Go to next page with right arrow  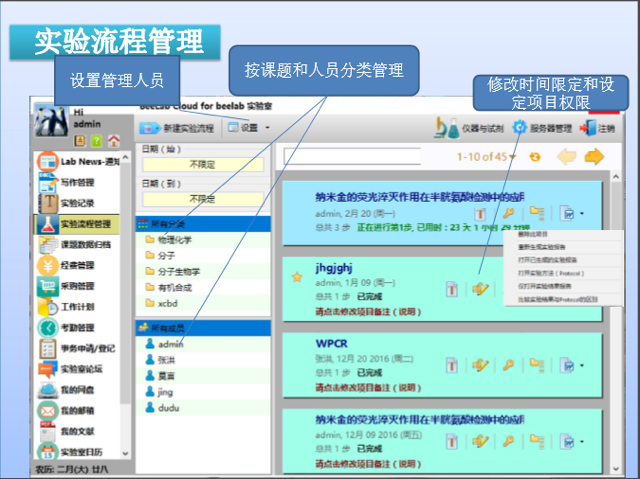pos(594,157)
